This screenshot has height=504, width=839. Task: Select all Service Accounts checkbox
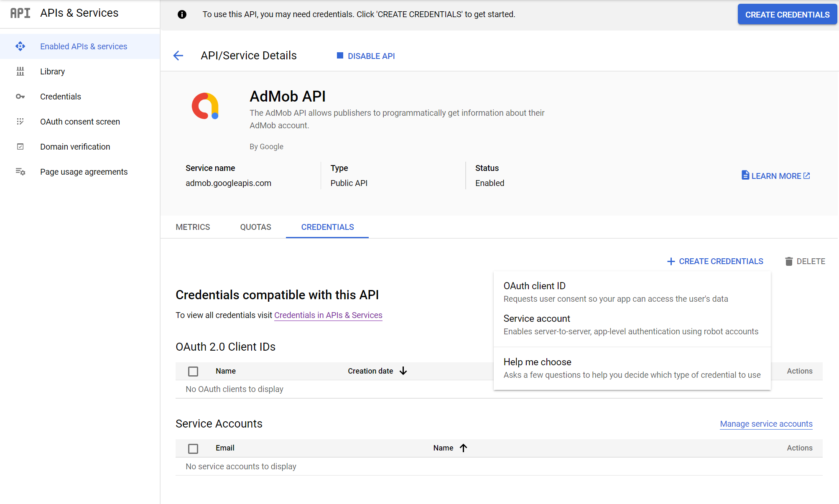coord(193,448)
